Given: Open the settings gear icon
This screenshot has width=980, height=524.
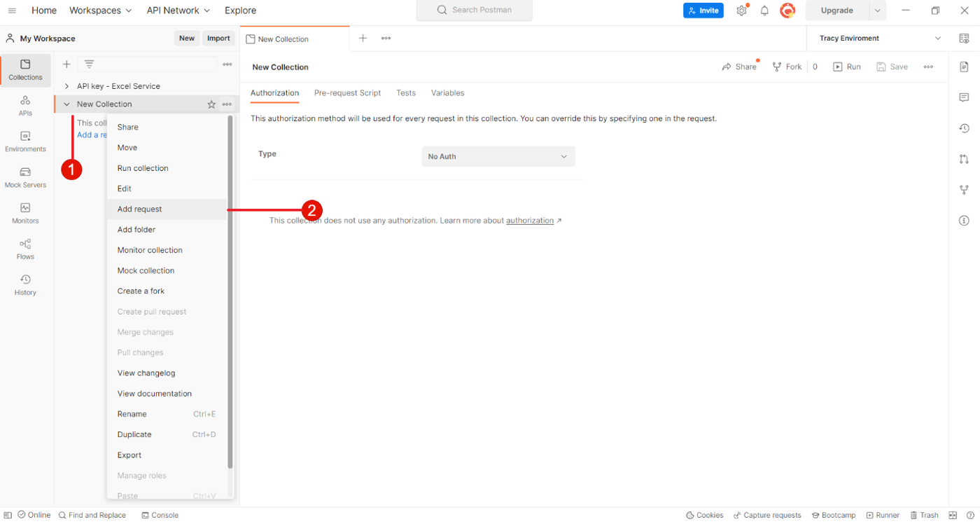Looking at the screenshot, I should (741, 11).
